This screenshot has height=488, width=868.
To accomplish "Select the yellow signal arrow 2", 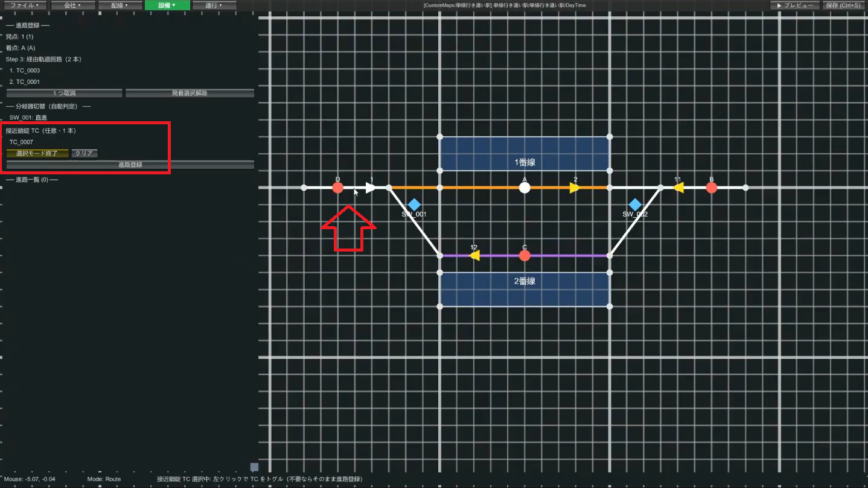I will [574, 188].
